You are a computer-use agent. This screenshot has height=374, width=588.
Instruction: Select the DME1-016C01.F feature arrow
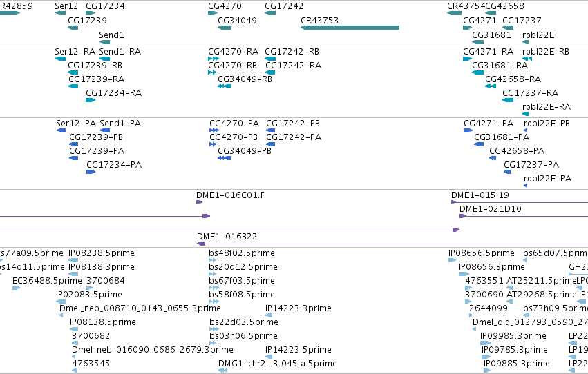[x=199, y=202]
